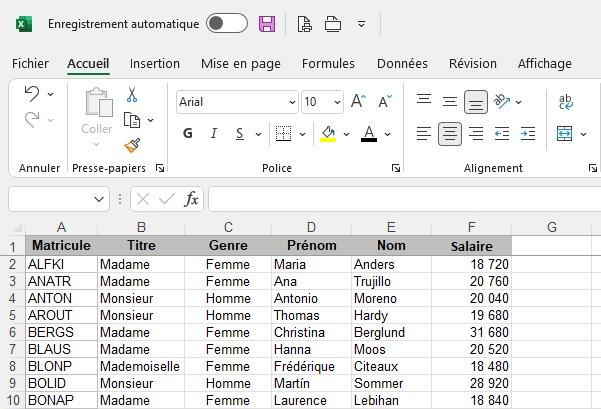Viewport: 601px width, 409px height.
Task: Click the Coller paste button
Action: point(97,115)
